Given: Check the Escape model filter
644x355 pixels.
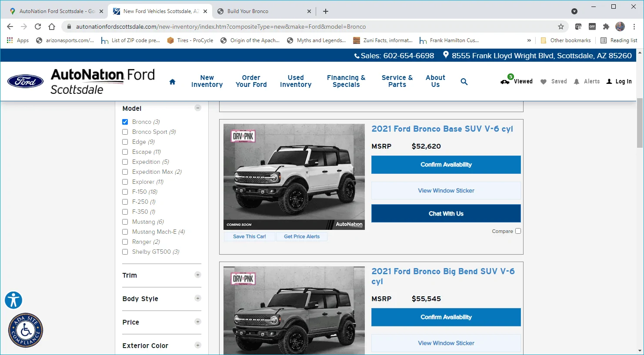Looking at the screenshot, I should (x=125, y=152).
